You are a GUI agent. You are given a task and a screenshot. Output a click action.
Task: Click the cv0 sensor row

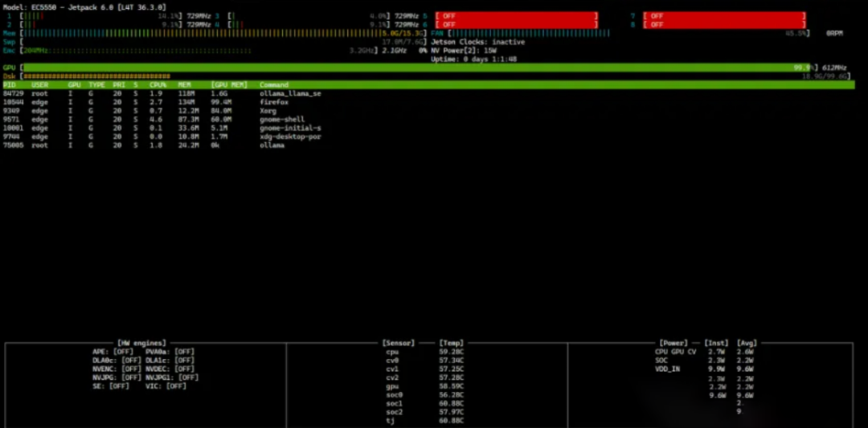425,361
